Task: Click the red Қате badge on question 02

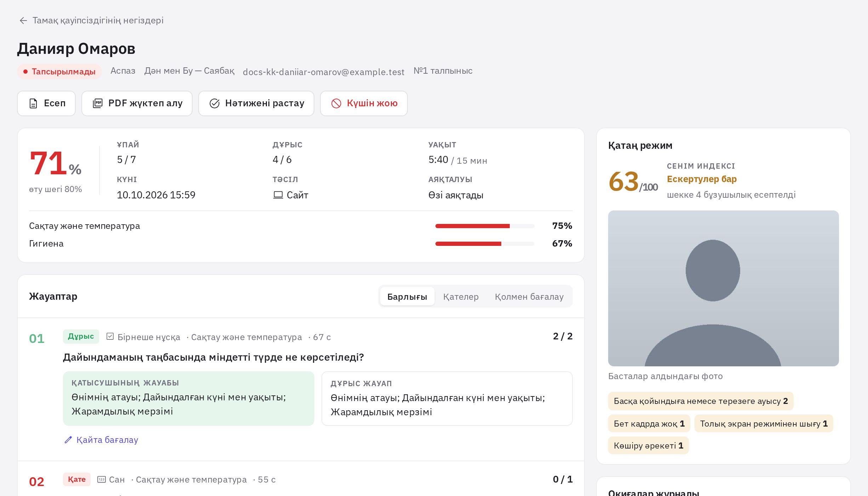Action: click(x=77, y=479)
